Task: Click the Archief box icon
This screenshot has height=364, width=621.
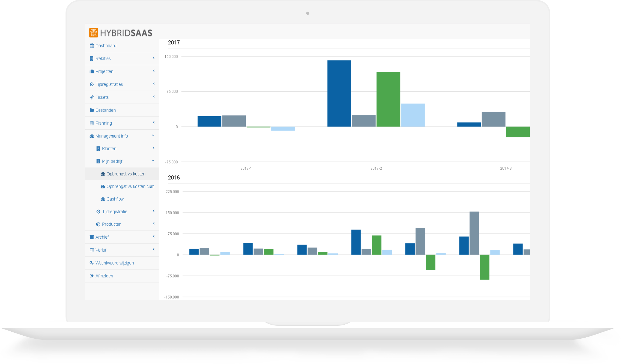Action: tap(92, 237)
